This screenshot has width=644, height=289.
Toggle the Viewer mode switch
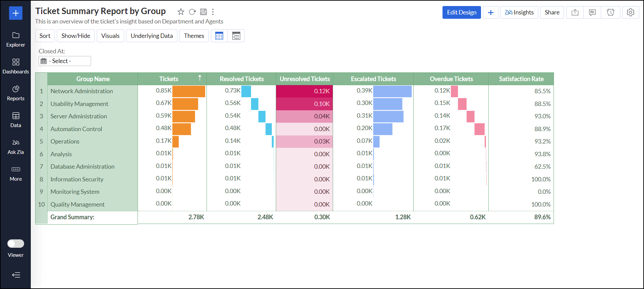pos(16,244)
